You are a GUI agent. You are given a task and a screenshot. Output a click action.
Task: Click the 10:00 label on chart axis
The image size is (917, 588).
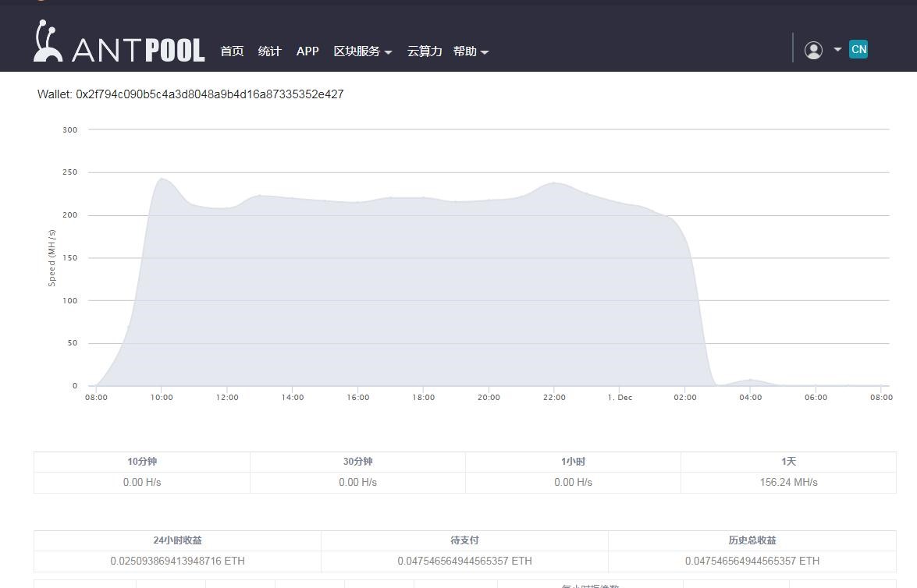point(162,398)
